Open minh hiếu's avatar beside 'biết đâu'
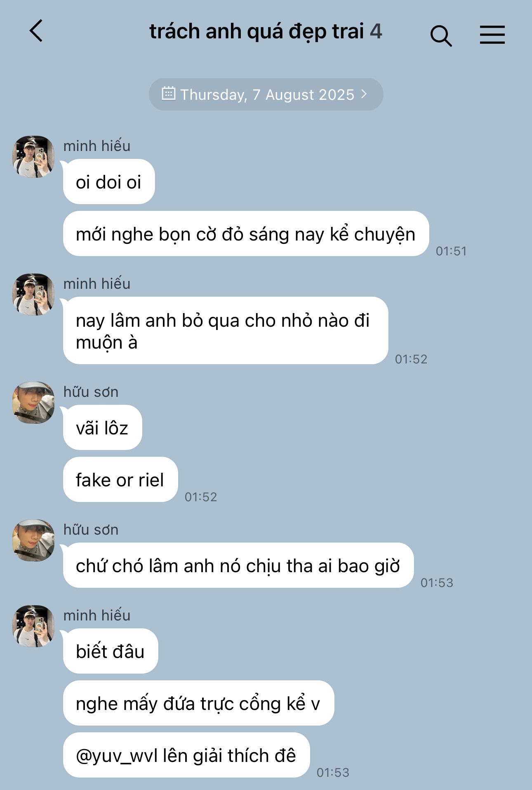Image resolution: width=532 pixels, height=790 pixels. tap(33, 626)
